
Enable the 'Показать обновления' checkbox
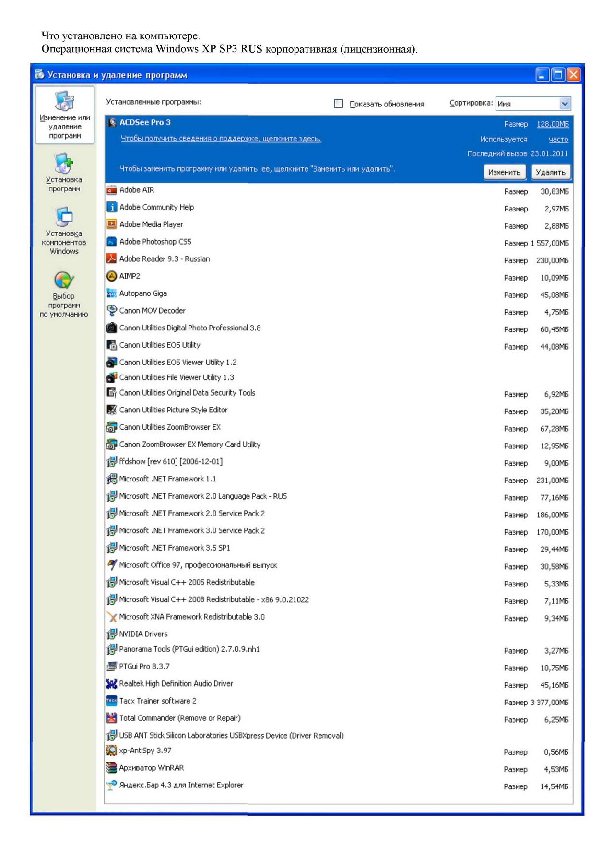(339, 104)
